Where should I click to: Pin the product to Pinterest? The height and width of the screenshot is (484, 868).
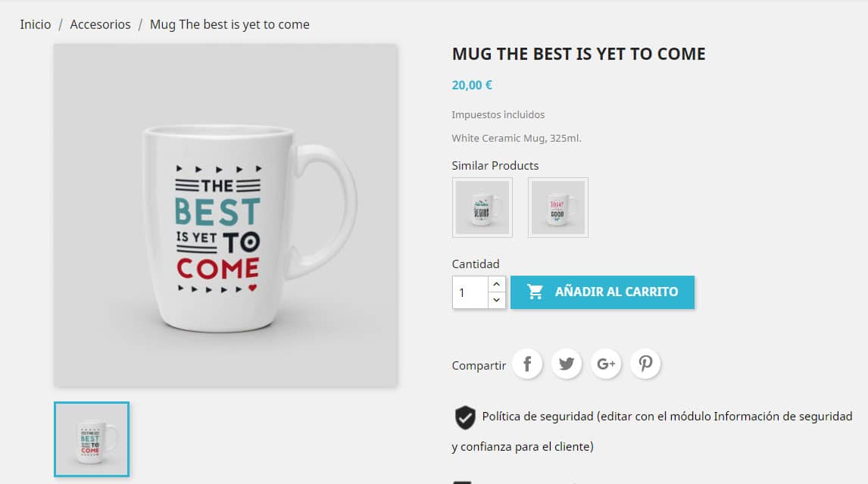coord(645,364)
